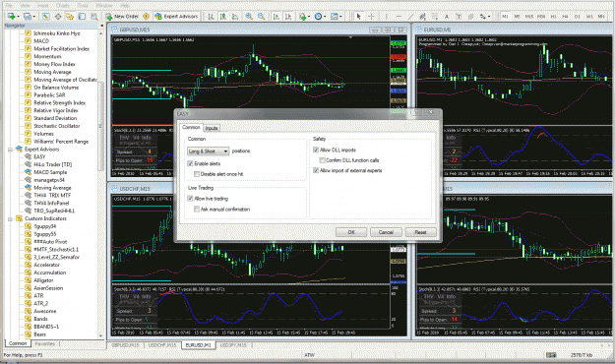This screenshot has height=364, width=615.
Task: Select the Trendline drawing tool
Action: pyautogui.click(x=410, y=16)
